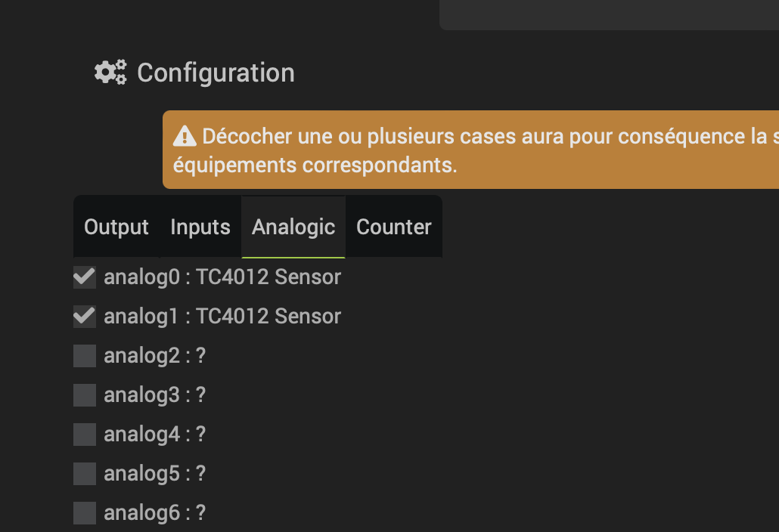Viewport: 779px width, 532px height.
Task: Click the Configuration heading text
Action: 215,73
